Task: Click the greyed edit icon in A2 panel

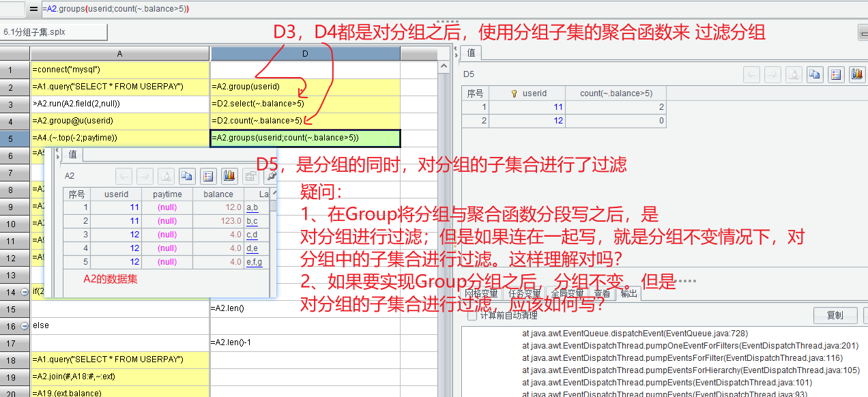Action: click(x=250, y=176)
